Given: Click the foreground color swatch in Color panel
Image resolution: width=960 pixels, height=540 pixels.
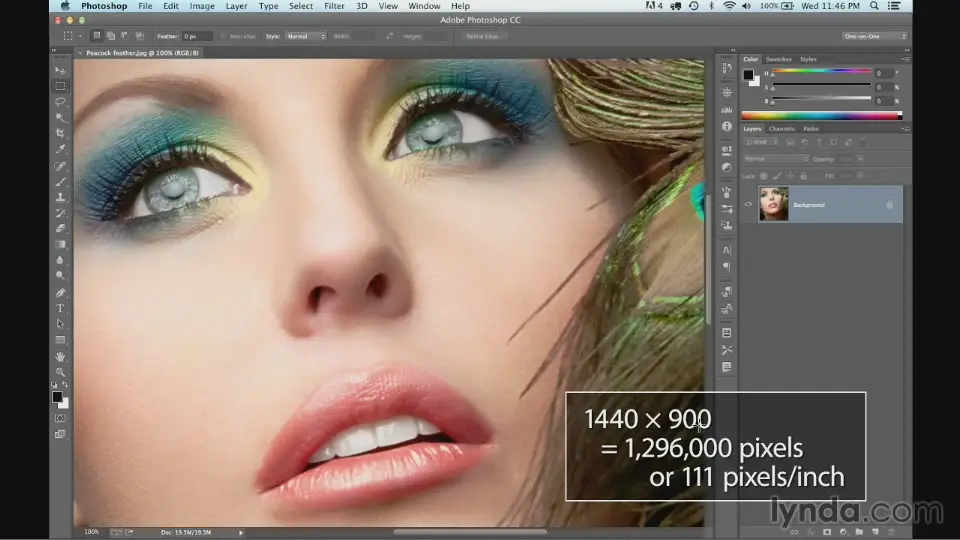Looking at the screenshot, I should click(x=747, y=74).
